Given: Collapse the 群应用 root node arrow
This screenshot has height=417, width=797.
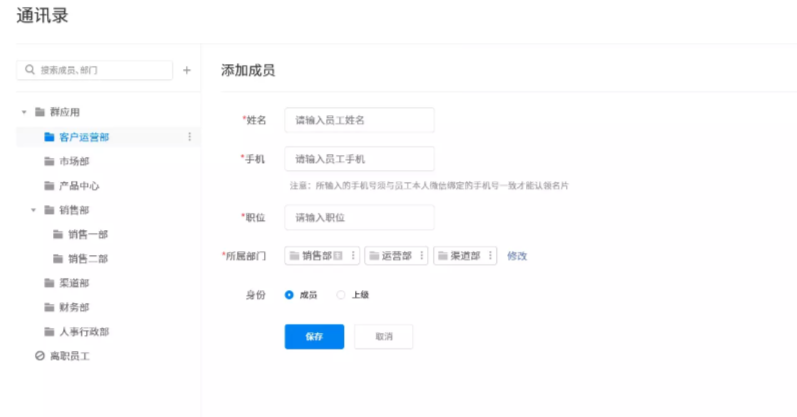Looking at the screenshot, I should 24,112.
